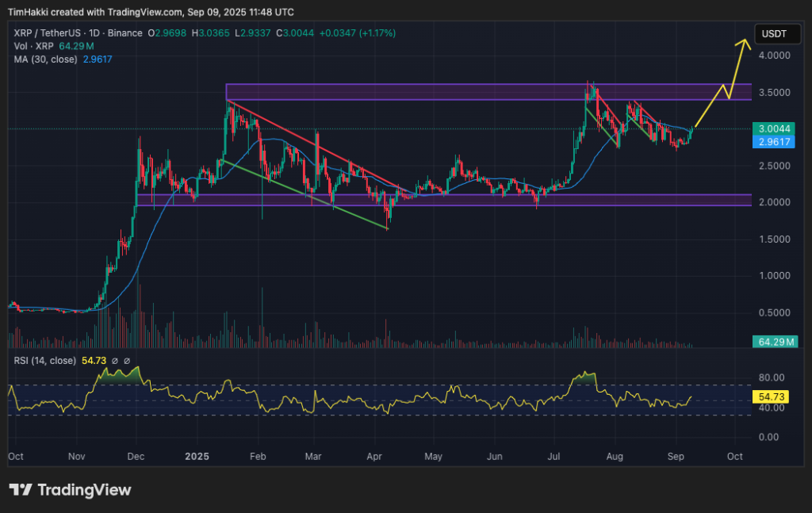
Task: Click the 2025 label on the time axis
Action: (196, 457)
